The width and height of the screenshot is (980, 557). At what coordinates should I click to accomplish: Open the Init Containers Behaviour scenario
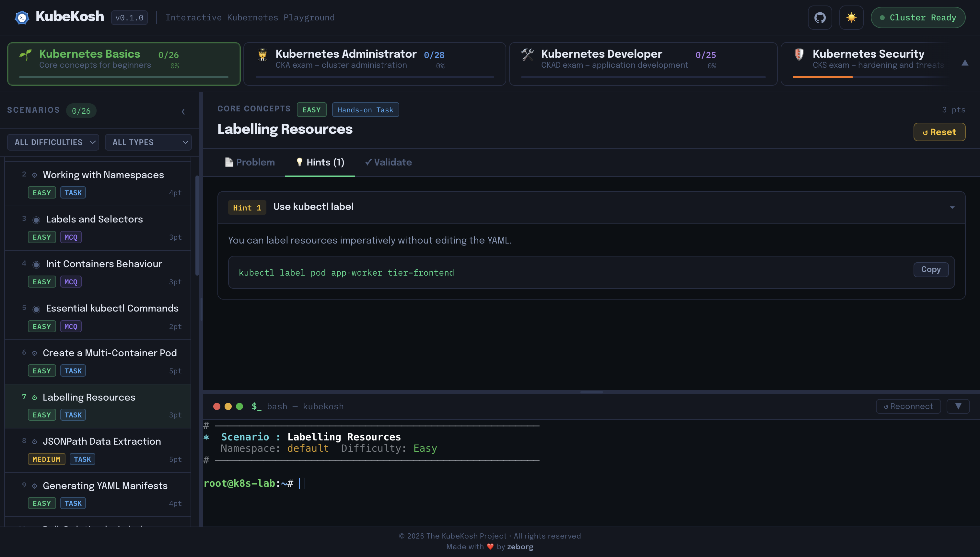98,273
